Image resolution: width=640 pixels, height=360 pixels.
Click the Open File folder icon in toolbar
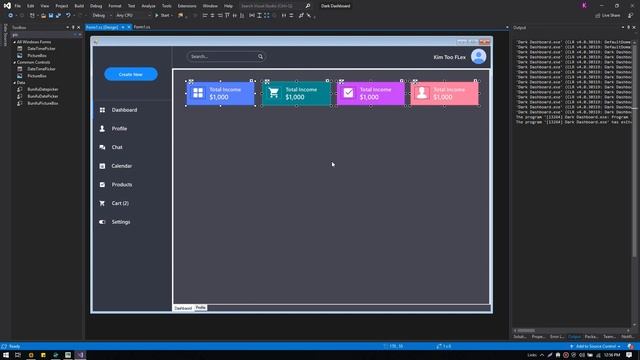[43, 16]
